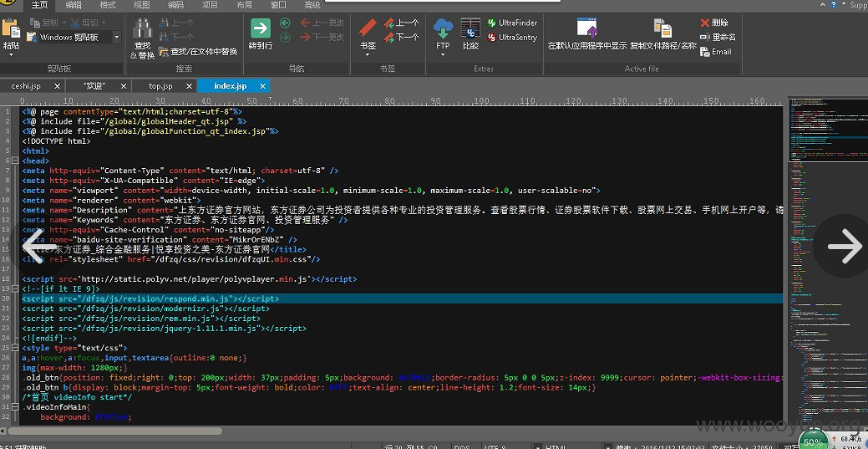Launch UltraFinder
This screenshot has width=868, height=449.
click(513, 23)
